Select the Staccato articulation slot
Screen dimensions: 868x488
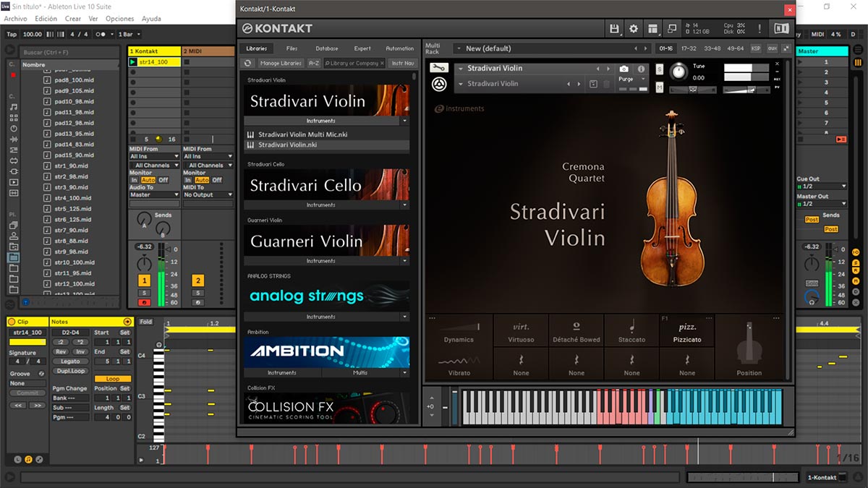pos(631,331)
